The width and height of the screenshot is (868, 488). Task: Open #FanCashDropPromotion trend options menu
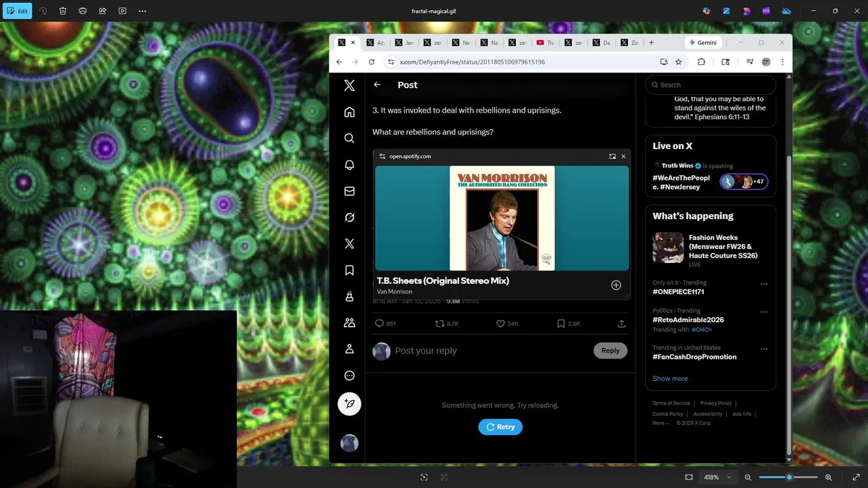[764, 349]
